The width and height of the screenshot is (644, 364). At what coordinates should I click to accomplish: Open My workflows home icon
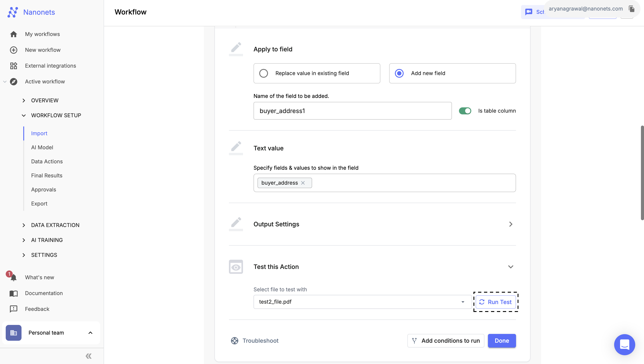coord(14,34)
